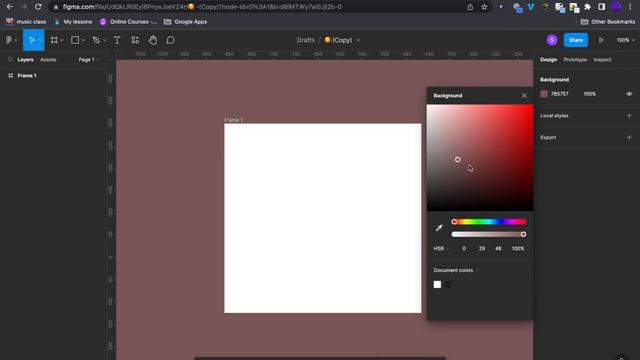Viewport: 640px width, 360px height.
Task: Expand Document colors dropdown
Action: click(x=456, y=270)
